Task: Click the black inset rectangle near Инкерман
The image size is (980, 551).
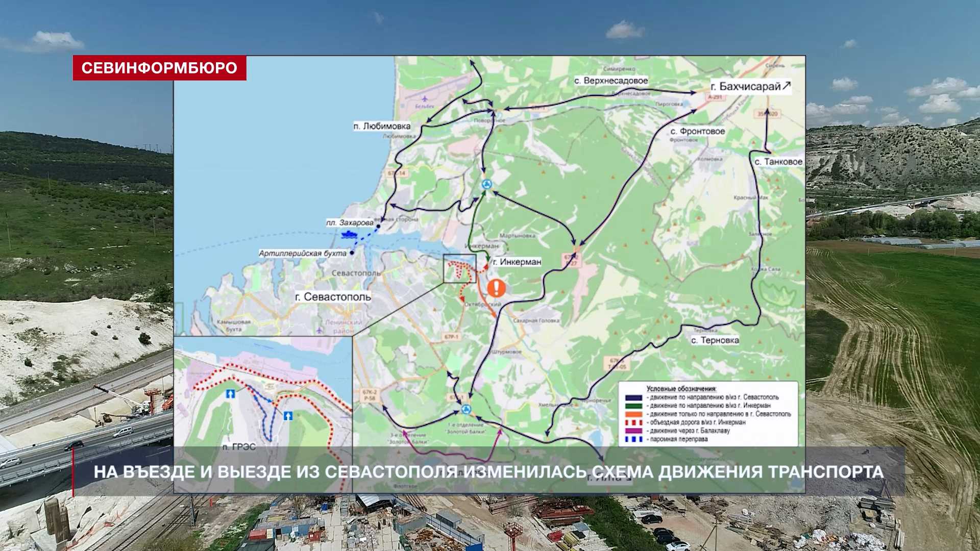Action: click(459, 268)
